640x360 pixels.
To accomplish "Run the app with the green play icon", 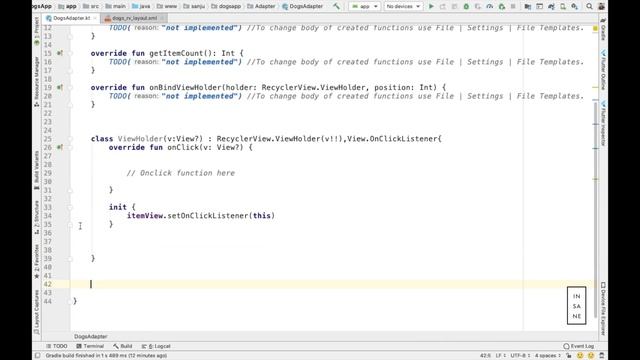I will pyautogui.click(x=431, y=6).
